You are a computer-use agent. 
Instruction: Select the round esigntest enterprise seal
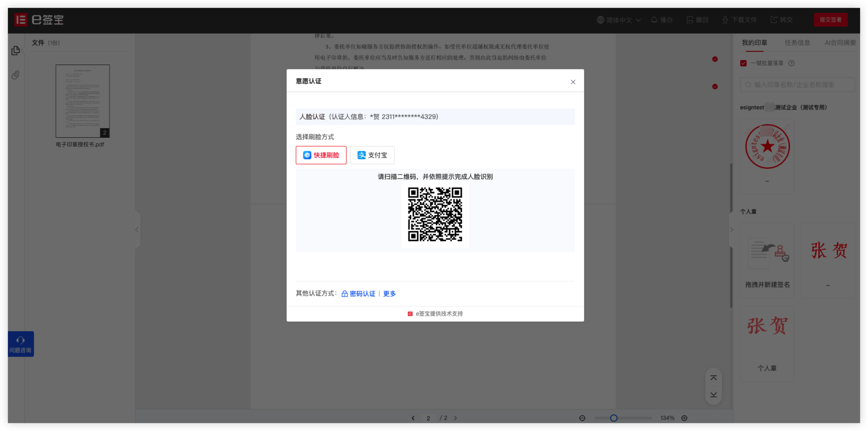768,146
